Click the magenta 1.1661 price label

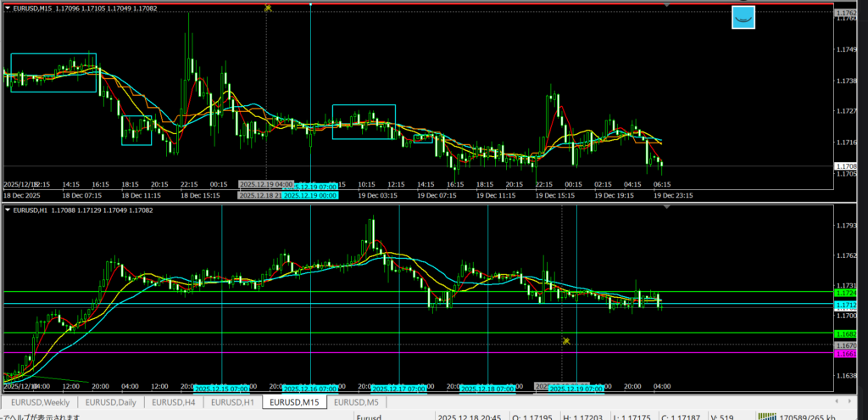845,354
